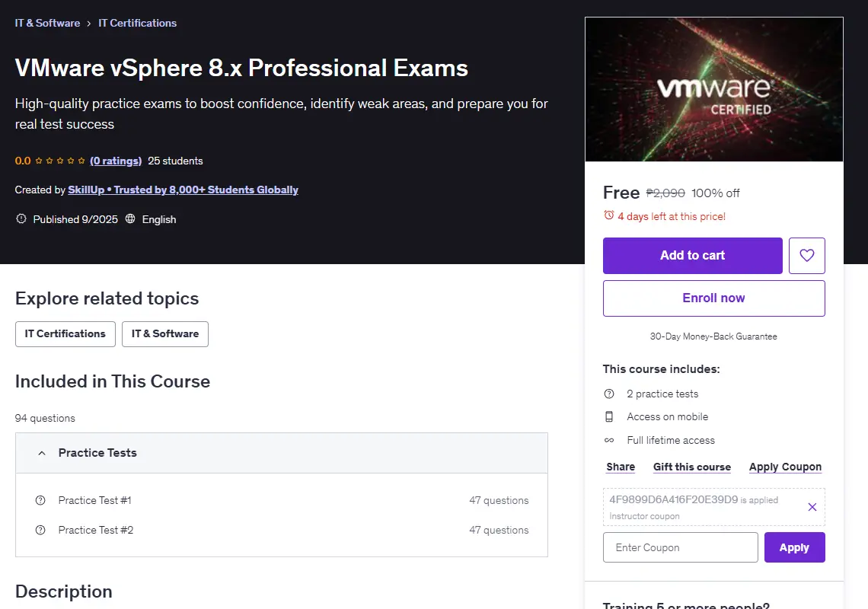Click the Enter Coupon input field
Screen dimensions: 868x609
(681, 547)
